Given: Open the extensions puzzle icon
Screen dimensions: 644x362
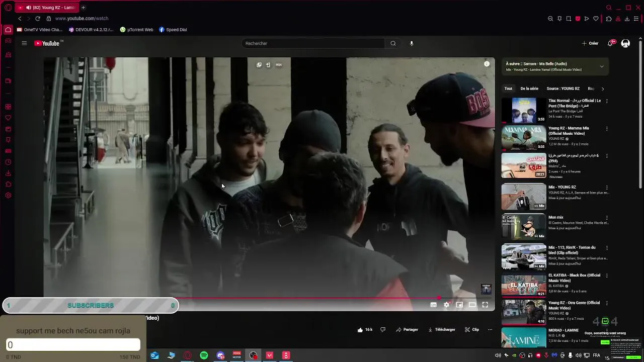Looking at the screenshot, I should (x=609, y=19).
